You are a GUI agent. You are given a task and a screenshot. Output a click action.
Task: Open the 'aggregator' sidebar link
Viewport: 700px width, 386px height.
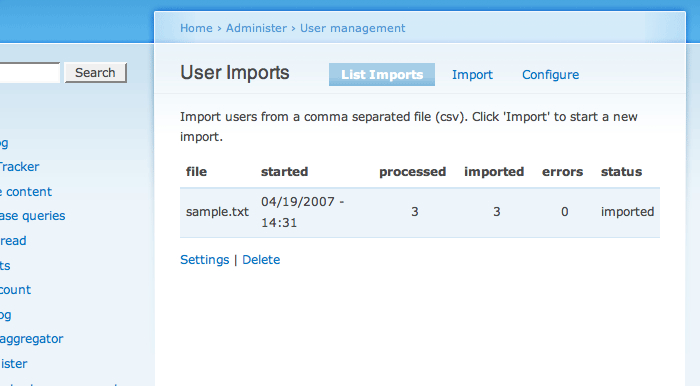point(31,339)
